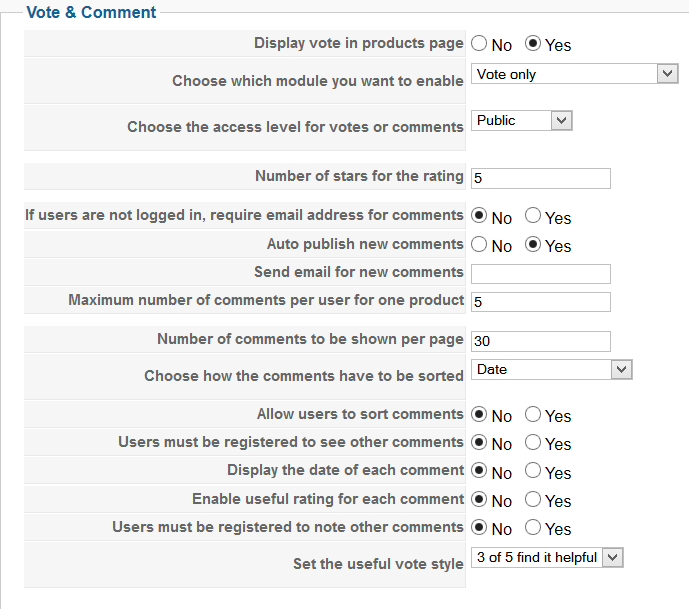Select No for Enable useful rating
The height and width of the screenshot is (609, 689).
tap(479, 500)
